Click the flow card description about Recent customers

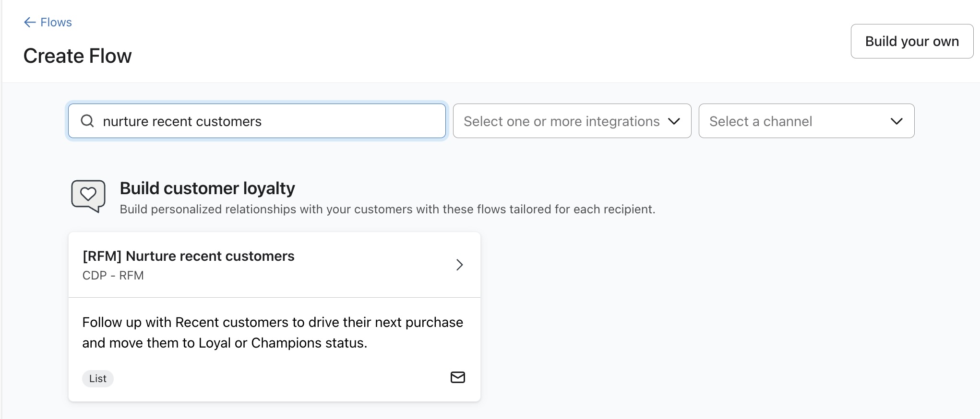pyautogui.click(x=272, y=332)
